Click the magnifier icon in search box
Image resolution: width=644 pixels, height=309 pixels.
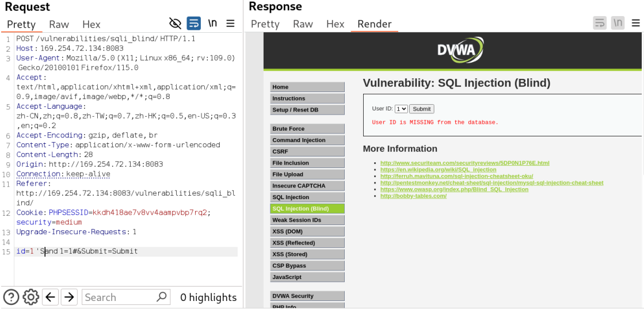162,297
